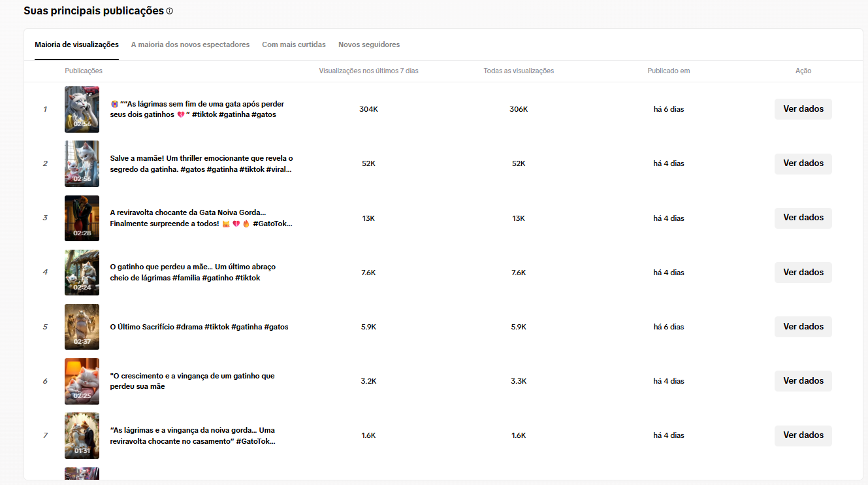Image resolution: width=868 pixels, height=485 pixels.
Task: Click the info icon beside Suas principais publicações
Action: click(170, 11)
